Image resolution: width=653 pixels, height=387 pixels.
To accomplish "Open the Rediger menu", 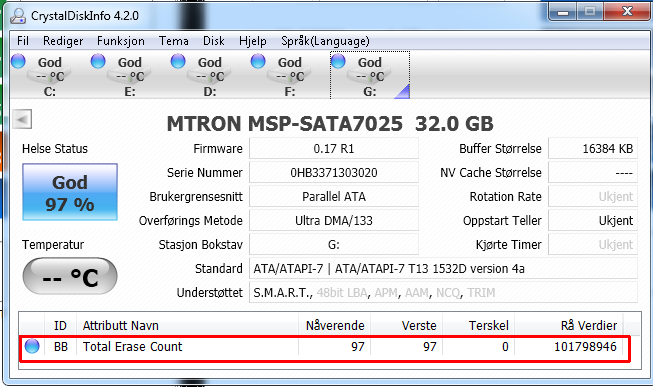I will pos(63,41).
